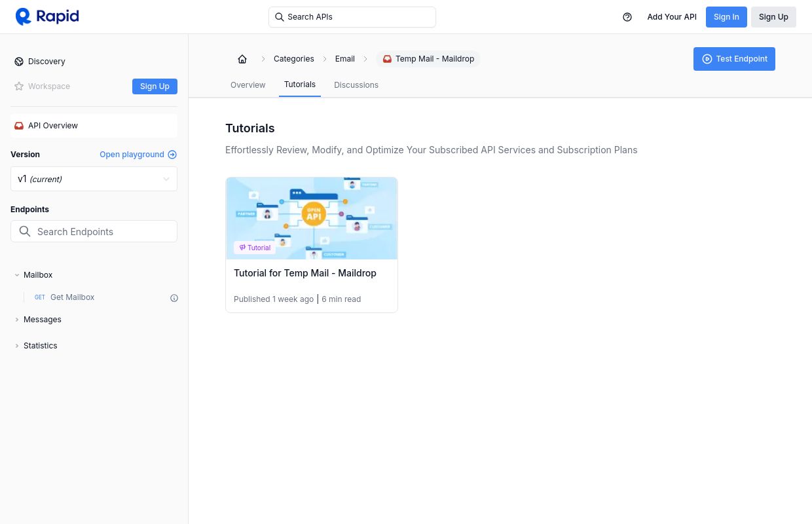This screenshot has height=524, width=812.
Task: Select API Overview in the sidebar
Action: (94, 126)
